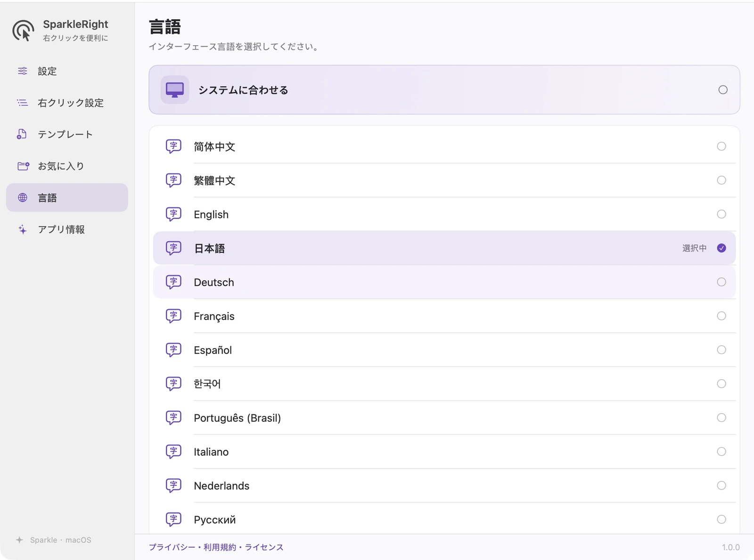
Task: Select the システムに合わせる radio button
Action: coord(723,89)
